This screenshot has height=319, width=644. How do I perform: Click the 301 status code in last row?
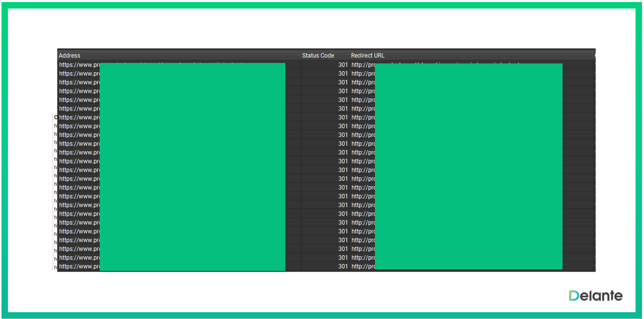pyautogui.click(x=343, y=266)
